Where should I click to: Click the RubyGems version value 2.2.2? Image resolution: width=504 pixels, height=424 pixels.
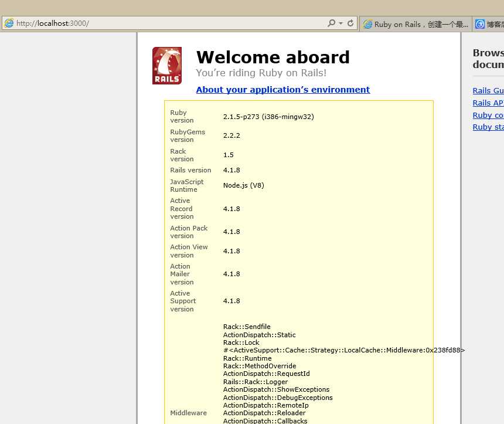click(x=231, y=135)
